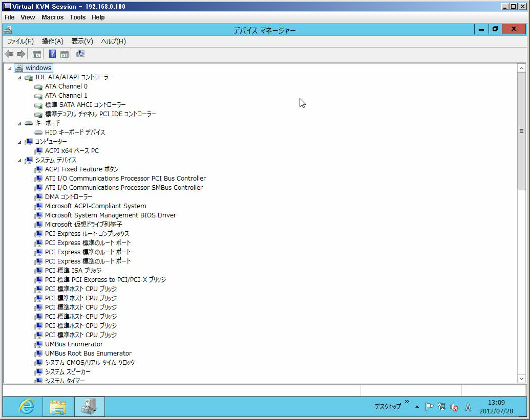Select 標準デュアル チャネル PCI IDE コントローラー
Screen dimensions: 530x420
point(100,114)
